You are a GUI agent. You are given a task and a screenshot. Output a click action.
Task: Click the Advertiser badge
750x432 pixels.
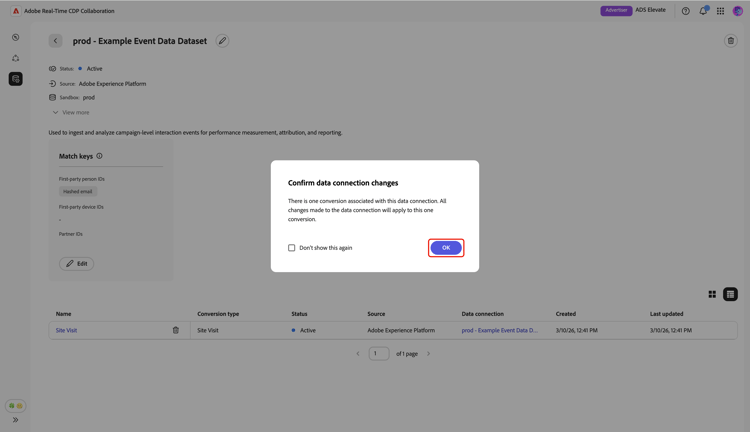coord(616,11)
